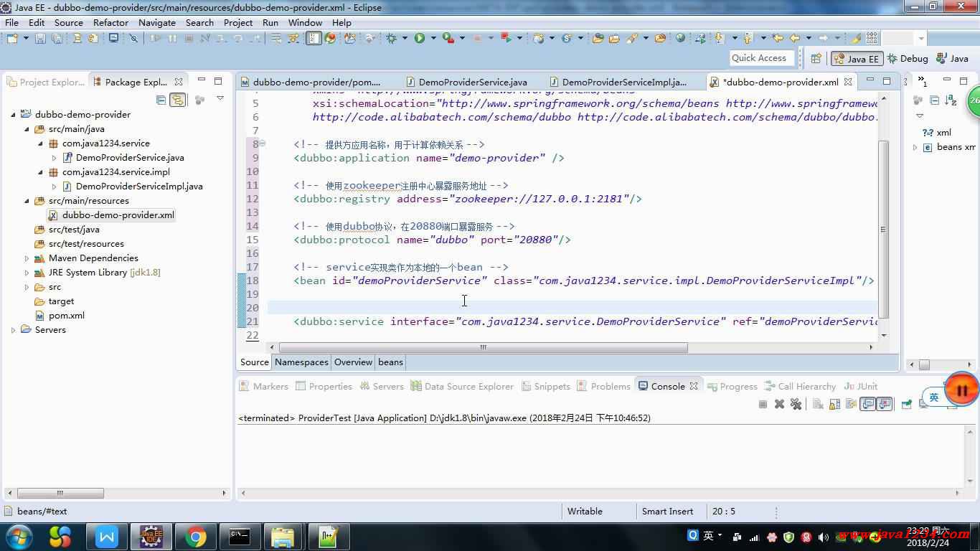Image resolution: width=980 pixels, height=551 pixels.
Task: Click Remove All Terminated Launches icon
Action: click(796, 404)
